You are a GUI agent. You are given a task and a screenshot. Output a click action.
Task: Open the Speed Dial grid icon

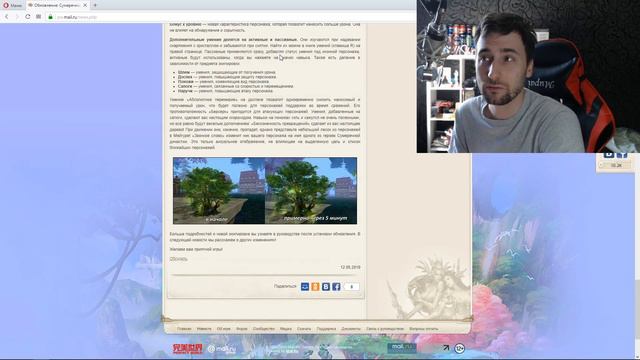(38, 17)
